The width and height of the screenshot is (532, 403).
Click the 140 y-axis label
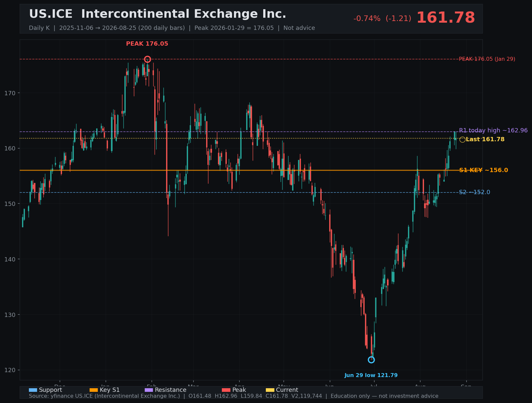click(x=10, y=259)
